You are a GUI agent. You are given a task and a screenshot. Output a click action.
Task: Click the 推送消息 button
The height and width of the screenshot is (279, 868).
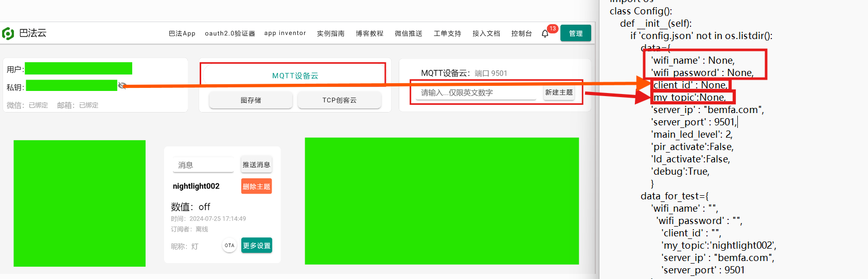[x=256, y=165]
